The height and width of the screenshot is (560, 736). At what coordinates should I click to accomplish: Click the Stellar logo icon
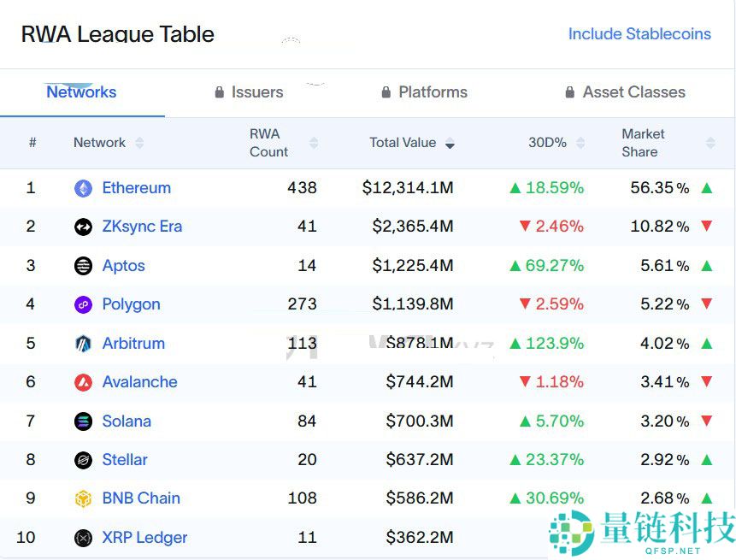(x=83, y=460)
